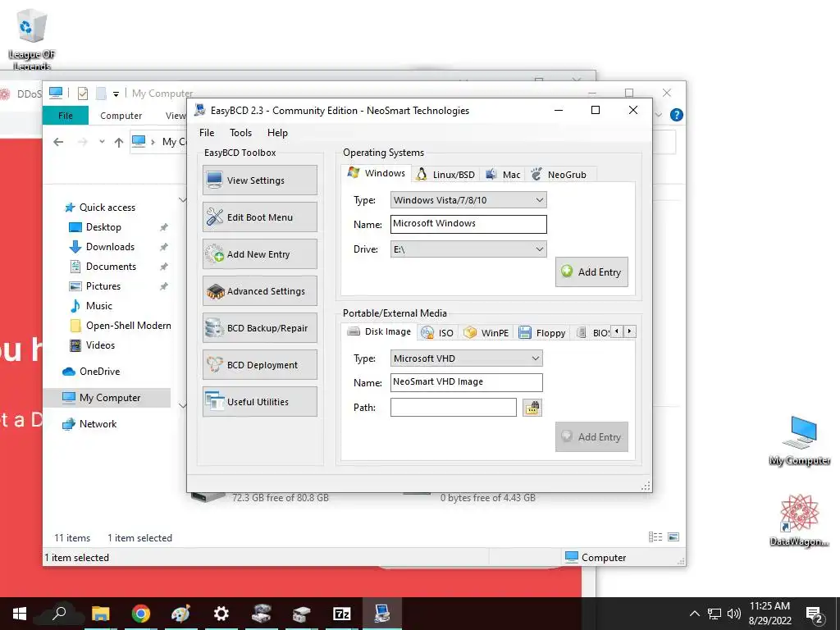
Task: Switch to the ISO tab
Action: pos(438,333)
